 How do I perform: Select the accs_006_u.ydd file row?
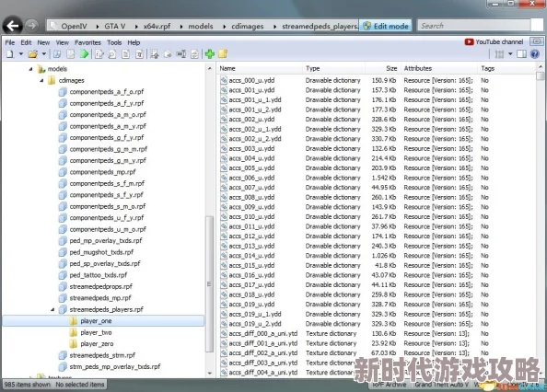[x=376, y=178]
